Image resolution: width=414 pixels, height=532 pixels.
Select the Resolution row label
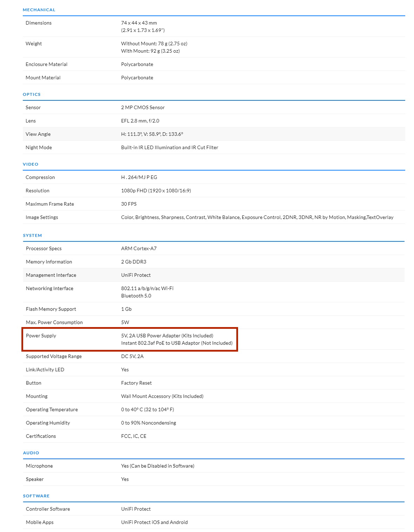38,191
